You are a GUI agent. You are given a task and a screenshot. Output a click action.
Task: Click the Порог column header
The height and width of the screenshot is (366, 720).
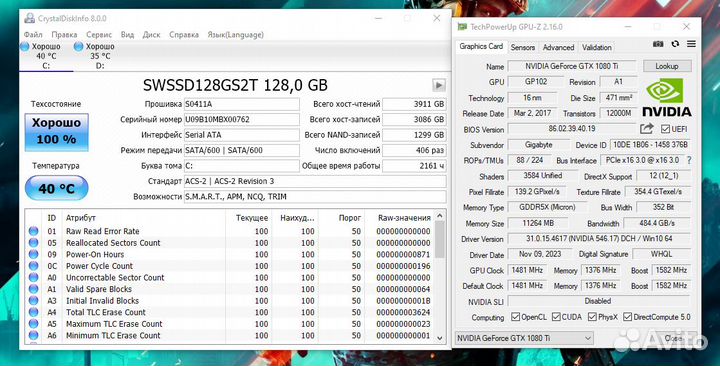pyautogui.click(x=350, y=218)
